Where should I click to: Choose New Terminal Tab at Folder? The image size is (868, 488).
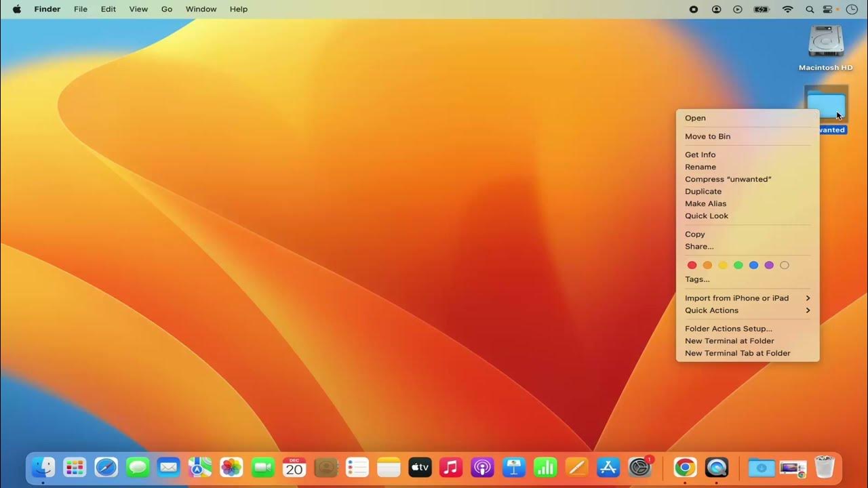pos(747,353)
